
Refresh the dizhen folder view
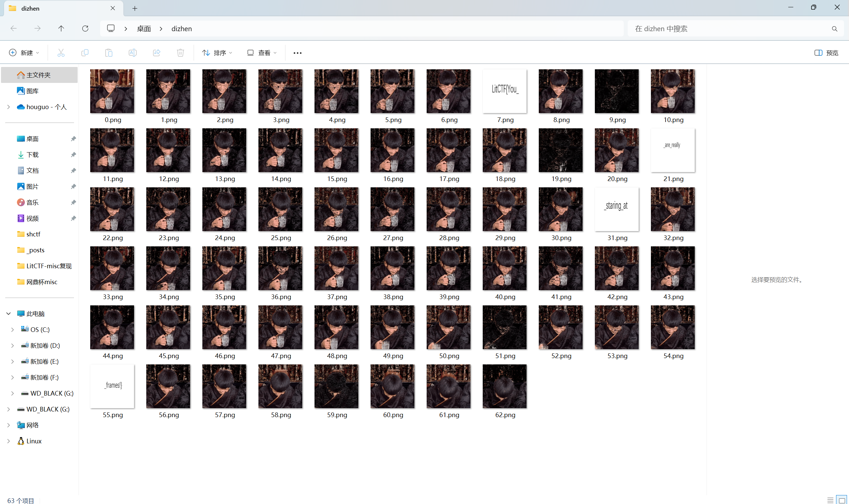85,29
